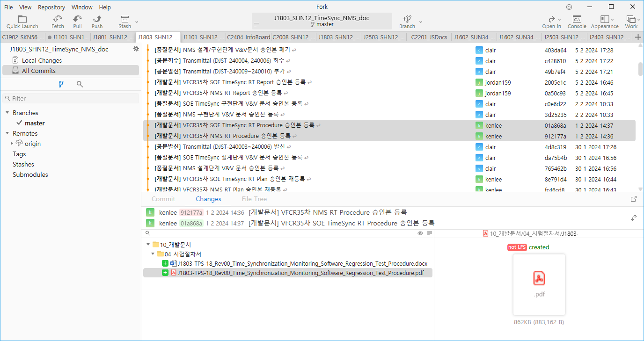Toggle the file comments flag icon
This screenshot has height=341, width=644.
pos(429,233)
